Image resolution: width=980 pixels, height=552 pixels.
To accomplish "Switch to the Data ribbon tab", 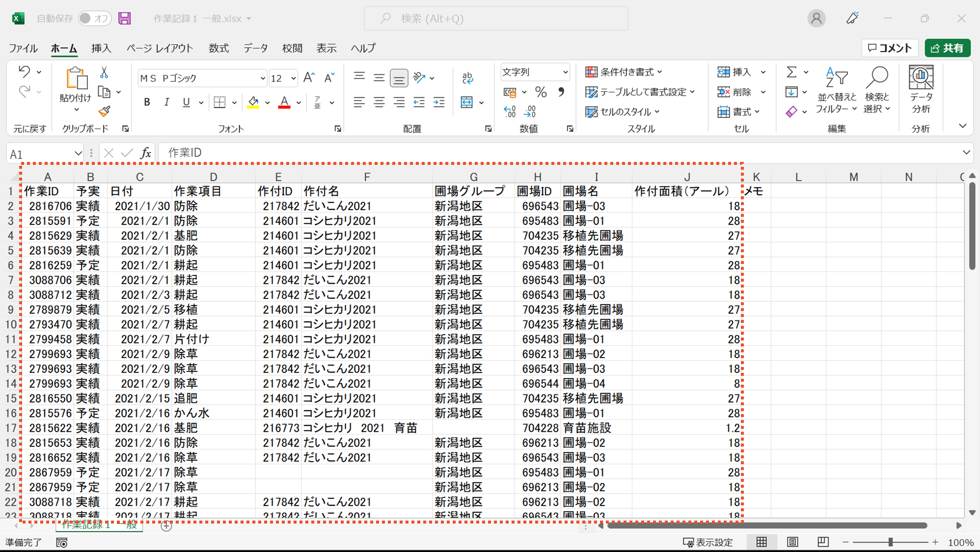I will (x=255, y=48).
